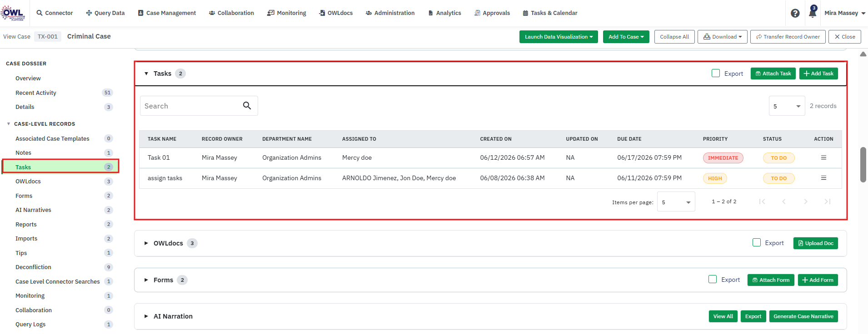Collapse Case-Level Records tree group

9,124
